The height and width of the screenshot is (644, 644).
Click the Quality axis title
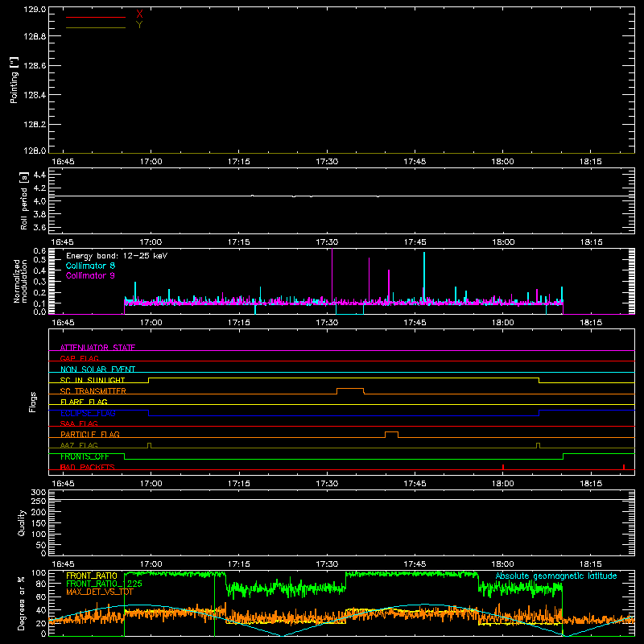(22, 522)
